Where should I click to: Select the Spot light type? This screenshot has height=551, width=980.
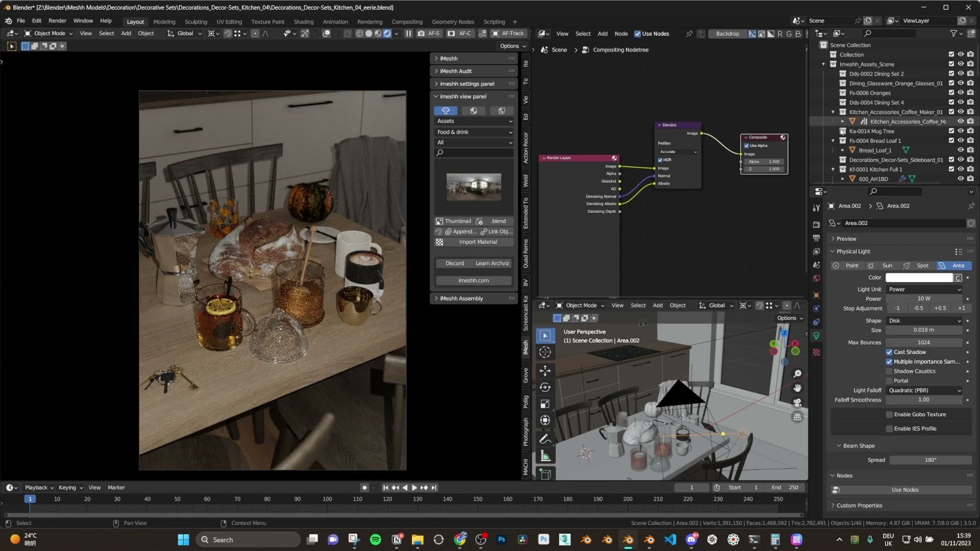pyautogui.click(x=917, y=266)
